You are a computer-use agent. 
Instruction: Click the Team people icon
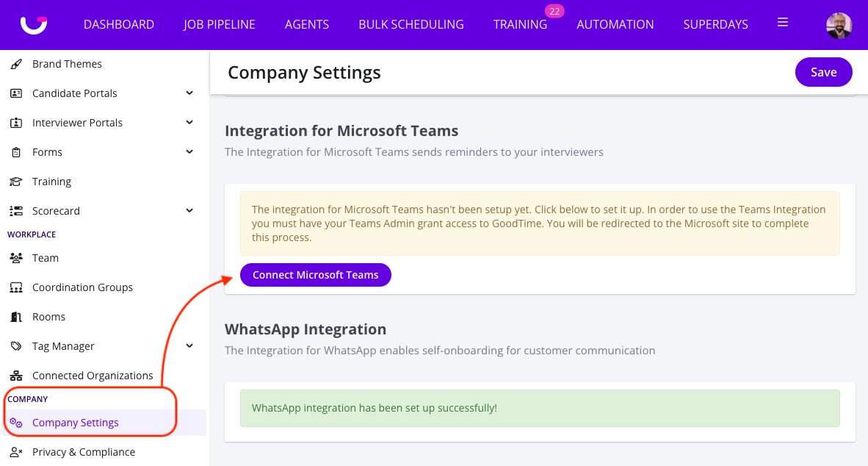pyautogui.click(x=16, y=258)
